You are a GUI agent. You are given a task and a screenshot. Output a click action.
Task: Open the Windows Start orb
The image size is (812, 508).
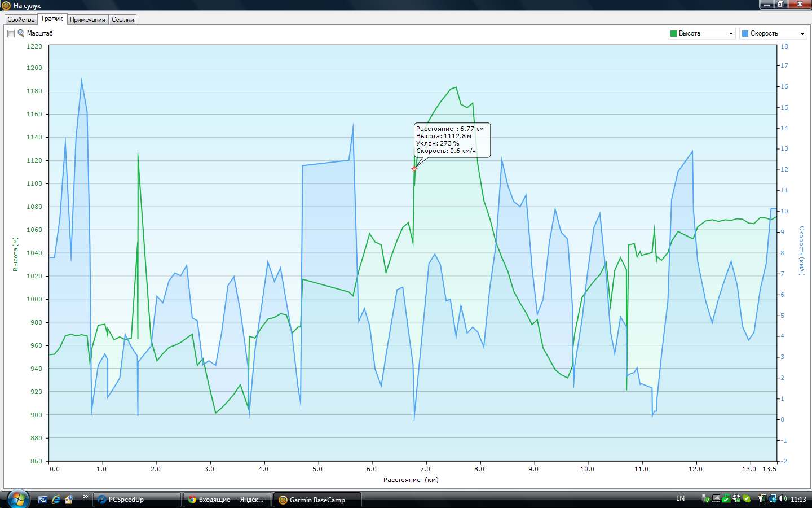(17, 499)
